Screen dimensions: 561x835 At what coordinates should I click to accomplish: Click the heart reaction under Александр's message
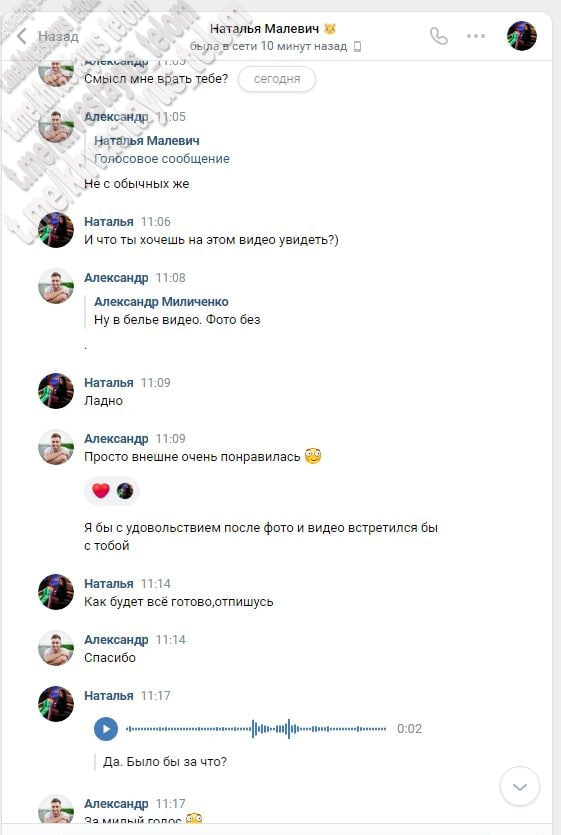pos(101,490)
